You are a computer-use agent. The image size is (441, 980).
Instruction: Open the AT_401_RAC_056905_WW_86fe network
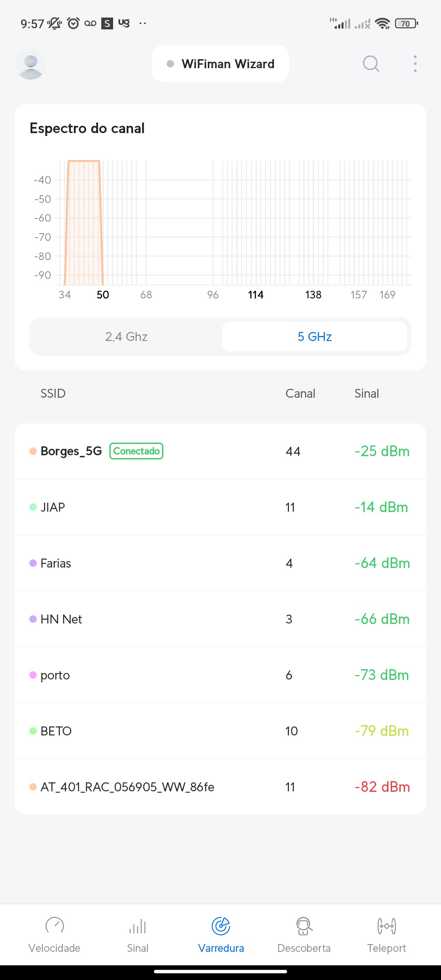(220, 787)
